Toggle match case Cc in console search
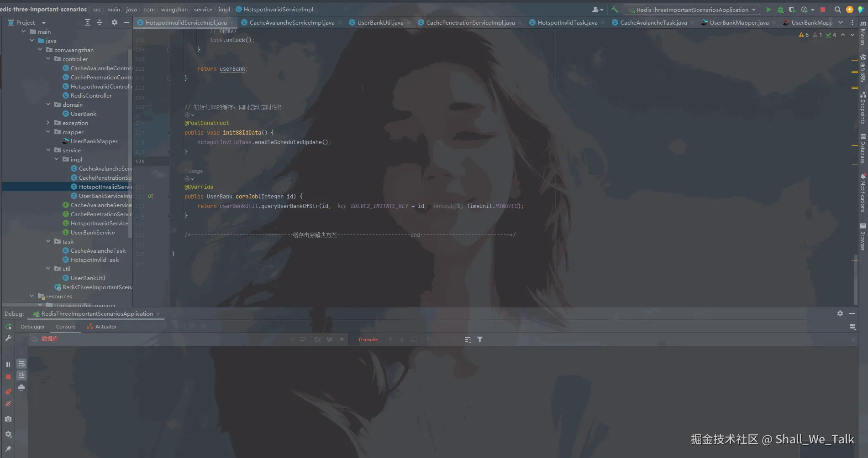 tap(318, 339)
